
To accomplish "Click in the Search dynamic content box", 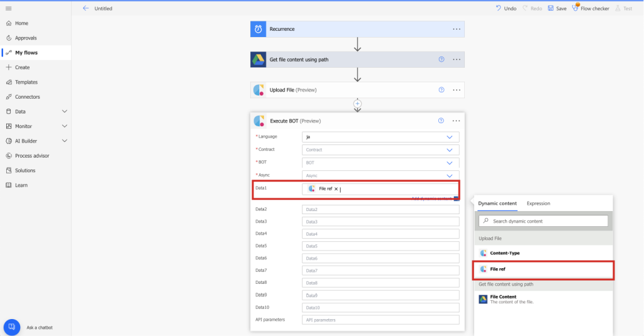I will [543, 221].
